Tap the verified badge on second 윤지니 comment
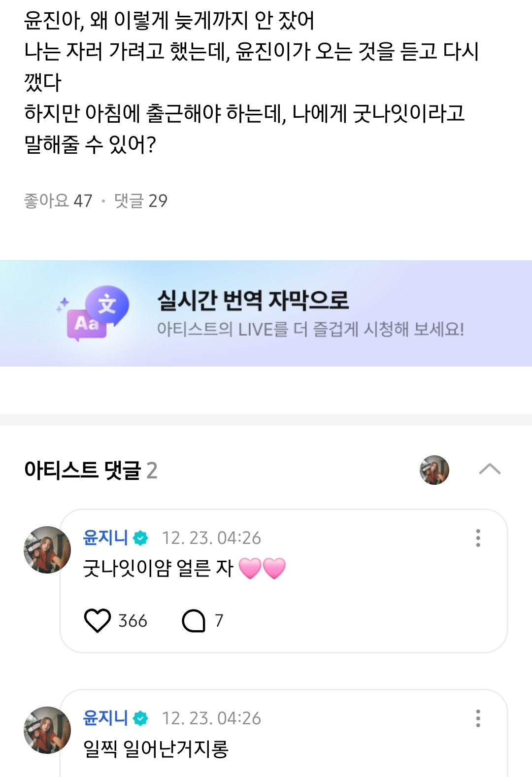The image size is (532, 777). 141,718
